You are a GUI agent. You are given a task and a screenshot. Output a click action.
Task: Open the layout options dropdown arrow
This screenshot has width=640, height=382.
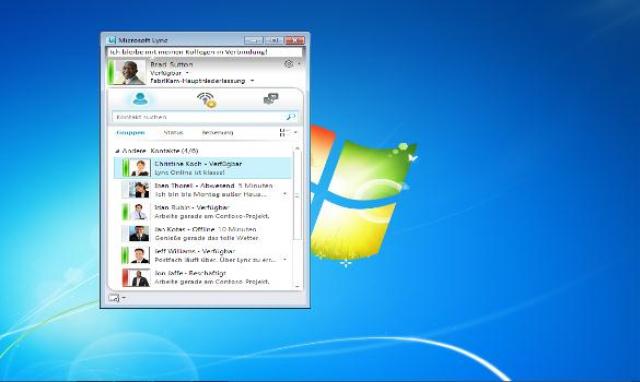click(x=296, y=132)
